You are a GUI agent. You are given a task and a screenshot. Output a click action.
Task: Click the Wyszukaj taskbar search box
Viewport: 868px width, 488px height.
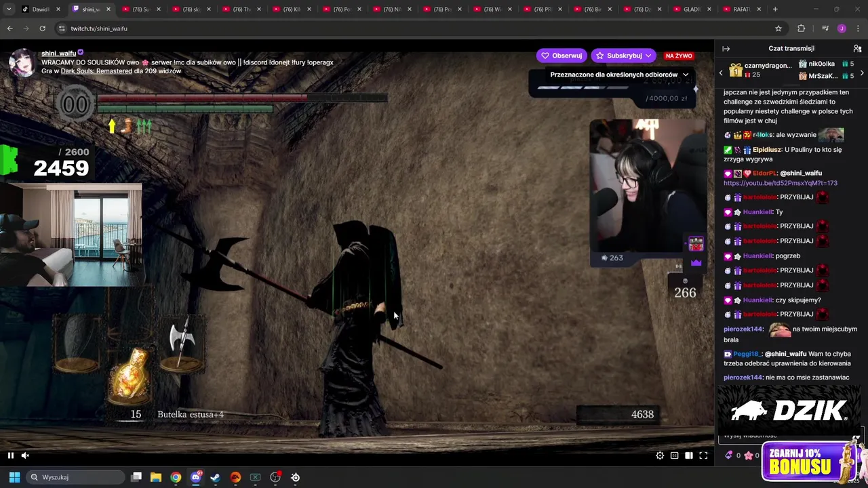[75, 477]
